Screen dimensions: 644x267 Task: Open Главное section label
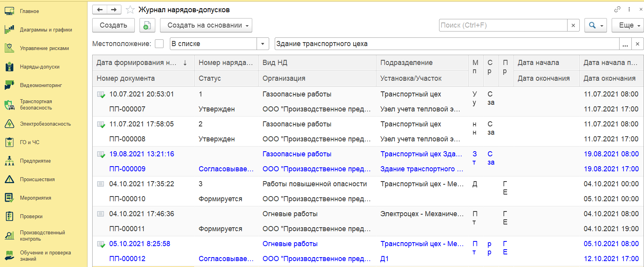(x=30, y=11)
